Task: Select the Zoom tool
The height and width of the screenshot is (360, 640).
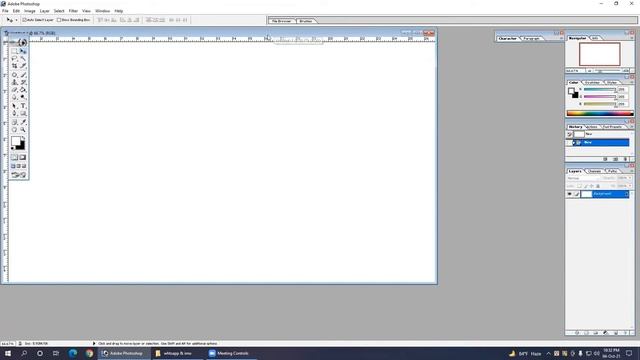Action: point(23,130)
